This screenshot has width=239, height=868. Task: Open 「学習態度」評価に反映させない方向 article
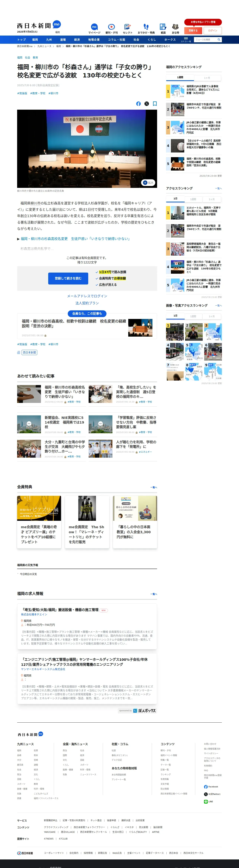[x=123, y=425]
